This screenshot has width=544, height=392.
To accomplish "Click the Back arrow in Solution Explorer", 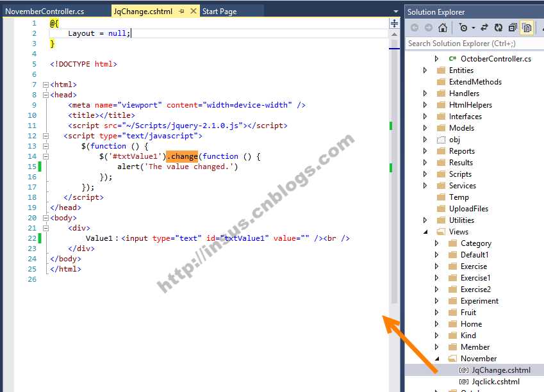I will [415, 28].
